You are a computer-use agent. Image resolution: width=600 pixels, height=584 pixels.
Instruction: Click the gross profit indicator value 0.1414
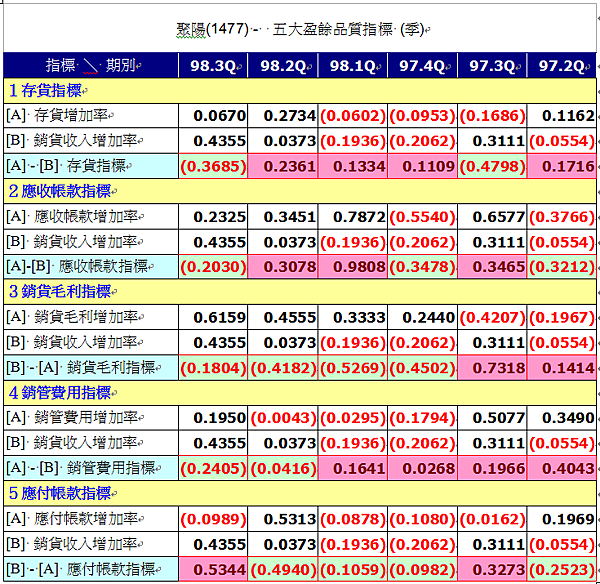tap(568, 368)
